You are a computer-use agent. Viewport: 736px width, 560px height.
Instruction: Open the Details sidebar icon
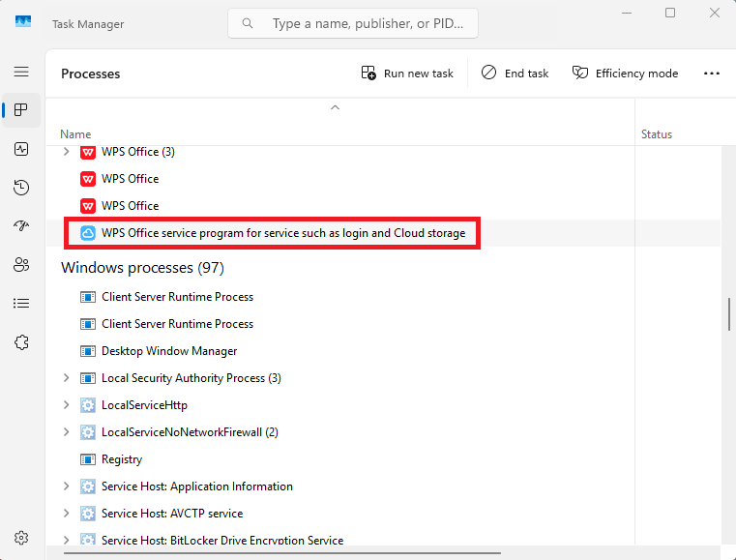tap(21, 304)
